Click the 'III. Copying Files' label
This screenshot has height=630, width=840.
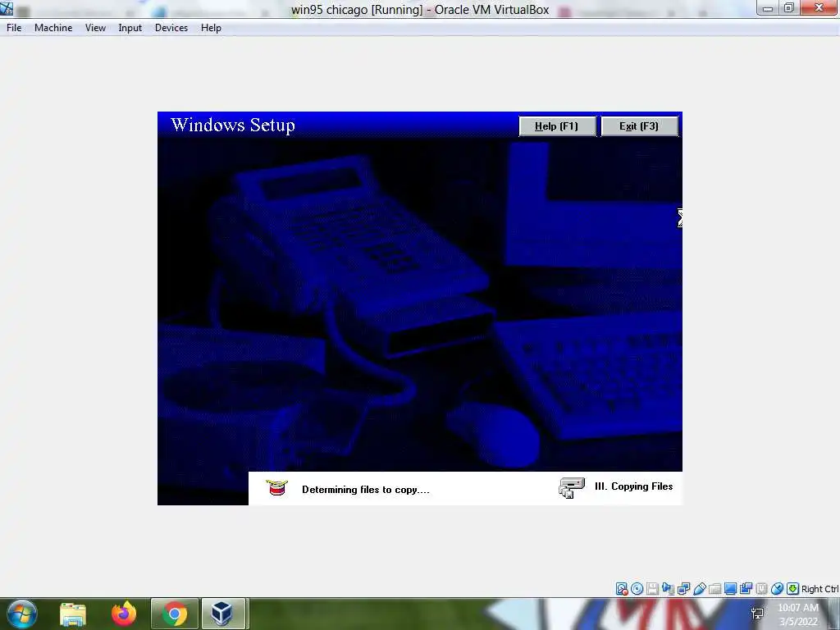coord(634,486)
